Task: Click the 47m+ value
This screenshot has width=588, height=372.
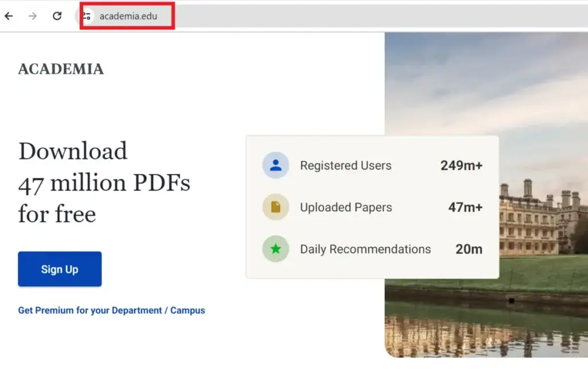Action: 465,207
